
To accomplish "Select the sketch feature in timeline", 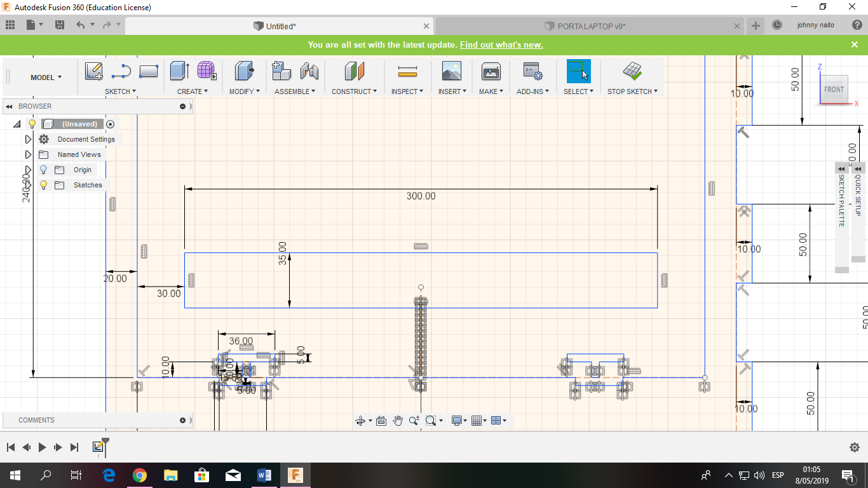I will [98, 447].
